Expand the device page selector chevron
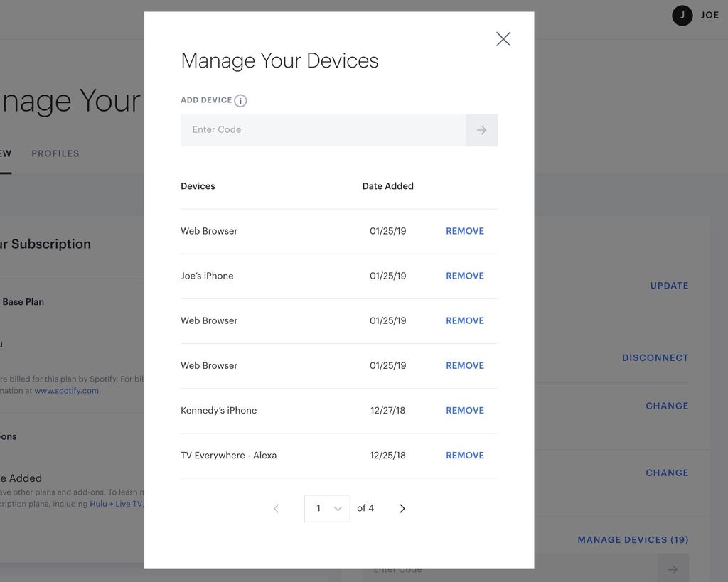Image resolution: width=728 pixels, height=582 pixels. pos(338,508)
